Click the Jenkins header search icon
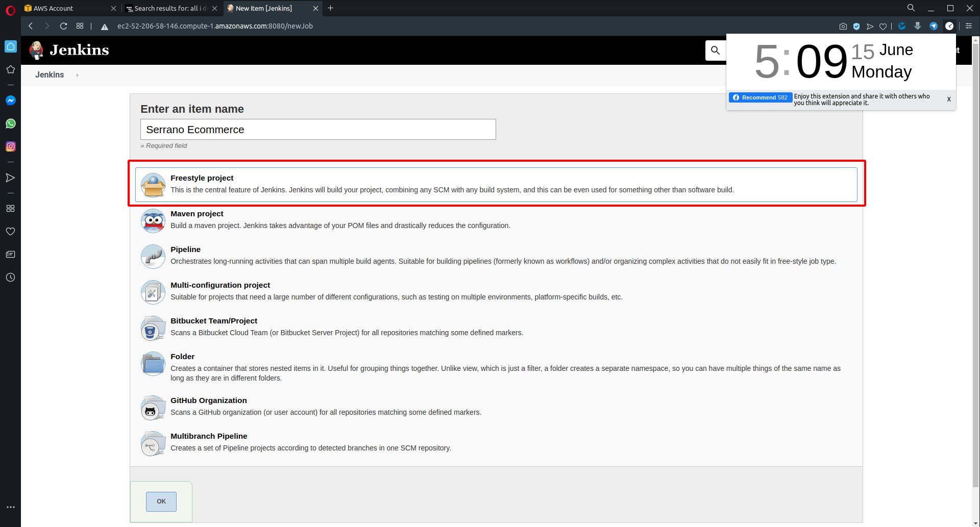The width and height of the screenshot is (980, 527). 716,50
